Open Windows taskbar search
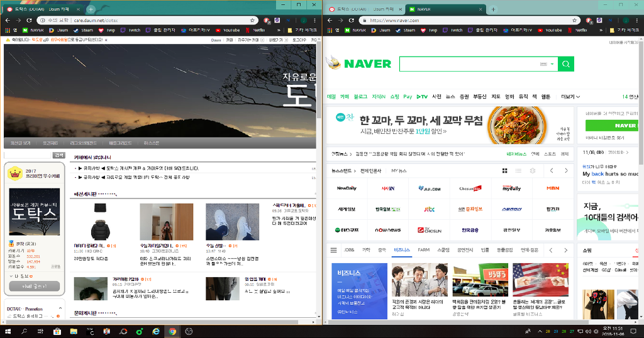This screenshot has width=644, height=338. pos(25,332)
